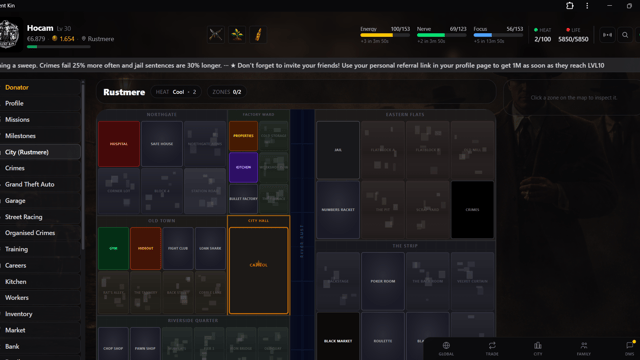Screen dimensions: 640x360
Task: Open Profile in the sidebar
Action: pyautogui.click(x=40, y=103)
